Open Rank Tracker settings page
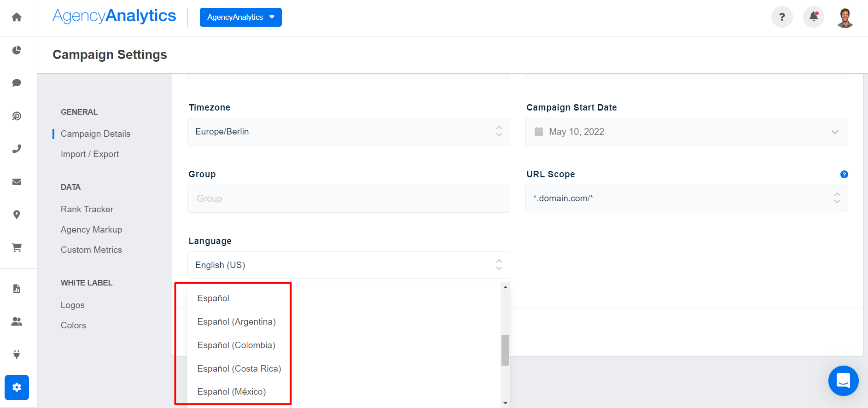Image resolution: width=868 pixels, height=408 pixels. (87, 210)
